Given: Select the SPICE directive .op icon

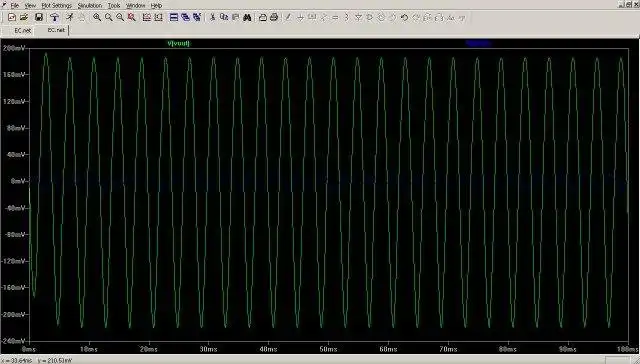Looking at the screenshot, I should tap(462, 17).
